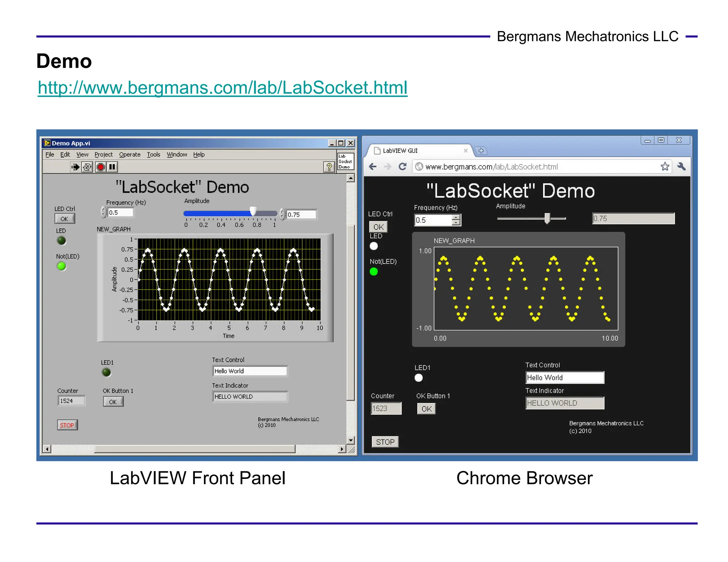Click Amplitude numeric stepper in LabVIEW panel

coord(282,214)
